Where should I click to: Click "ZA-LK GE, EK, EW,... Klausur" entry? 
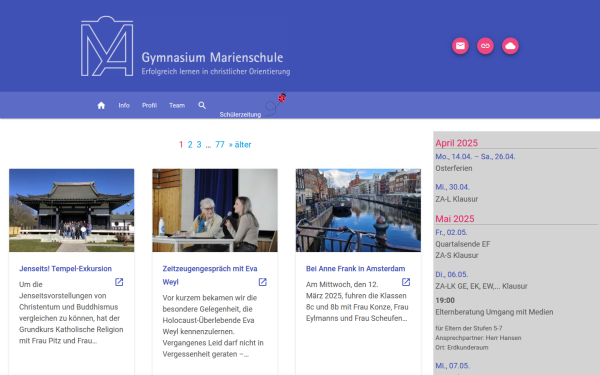[481, 286]
